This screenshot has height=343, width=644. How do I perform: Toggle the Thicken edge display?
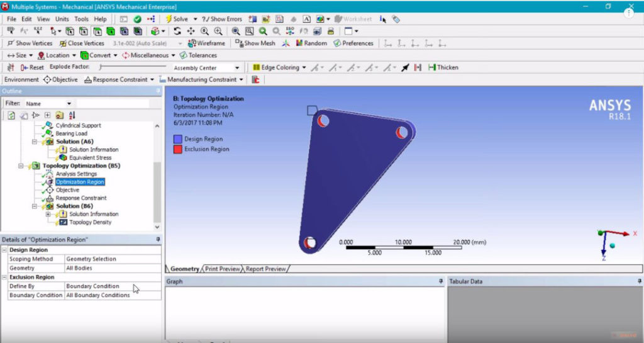(x=443, y=67)
